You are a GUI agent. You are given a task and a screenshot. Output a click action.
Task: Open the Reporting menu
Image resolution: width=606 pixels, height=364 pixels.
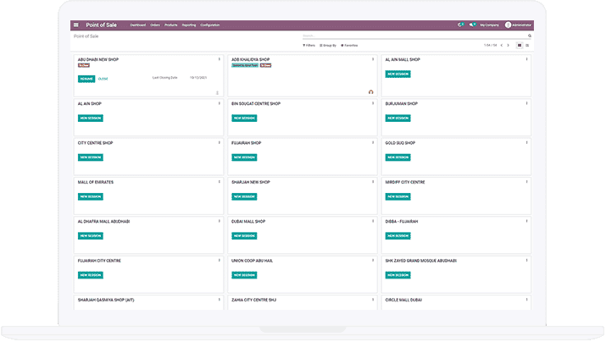pyautogui.click(x=188, y=25)
